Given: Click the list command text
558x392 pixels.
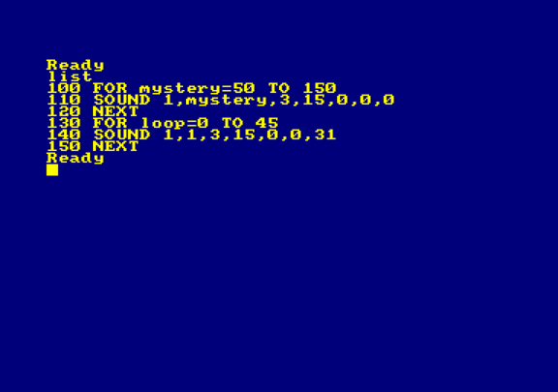Looking at the screenshot, I should click(x=70, y=76).
